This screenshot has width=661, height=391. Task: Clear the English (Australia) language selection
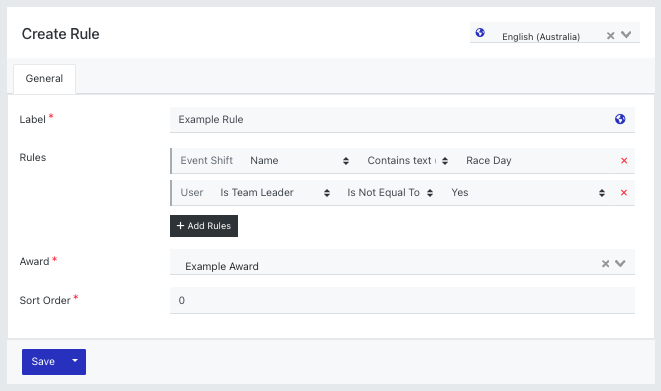(x=610, y=36)
